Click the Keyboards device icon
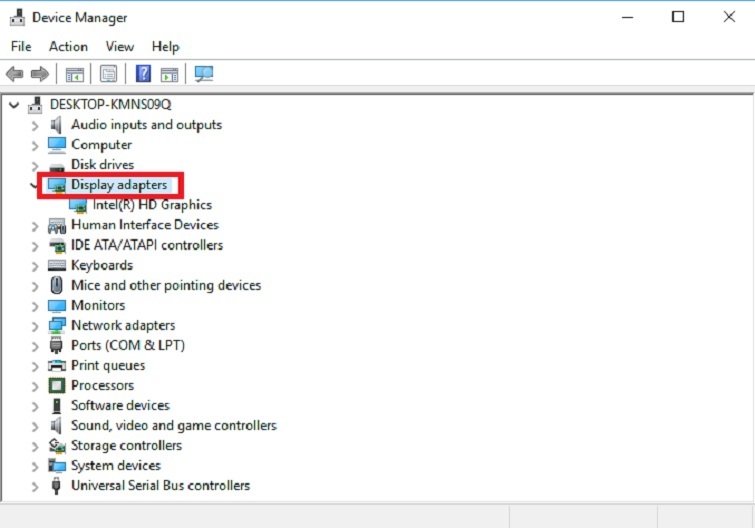755x528 pixels. [56, 265]
